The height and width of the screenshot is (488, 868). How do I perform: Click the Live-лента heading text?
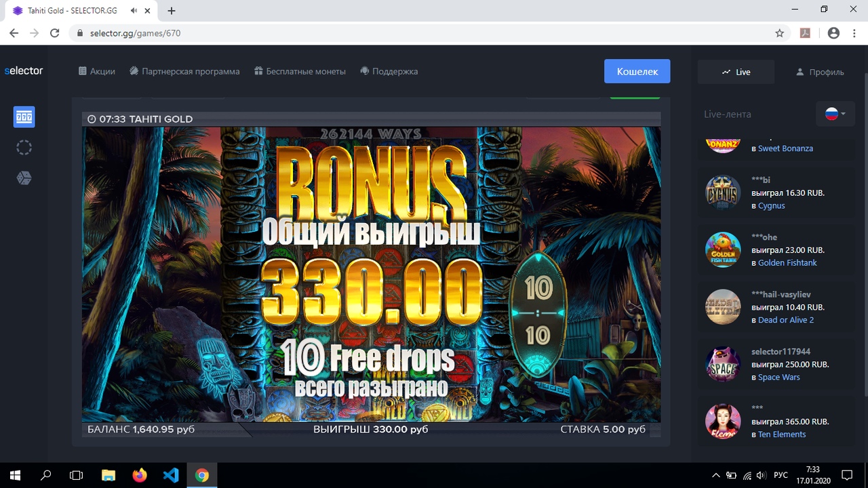click(727, 115)
